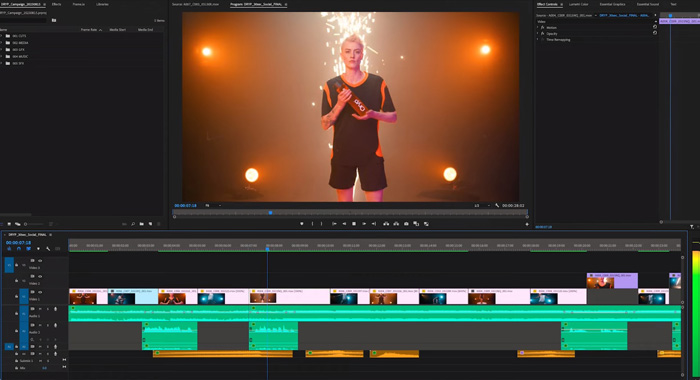Go to Out point in Program monitor

click(x=374, y=224)
